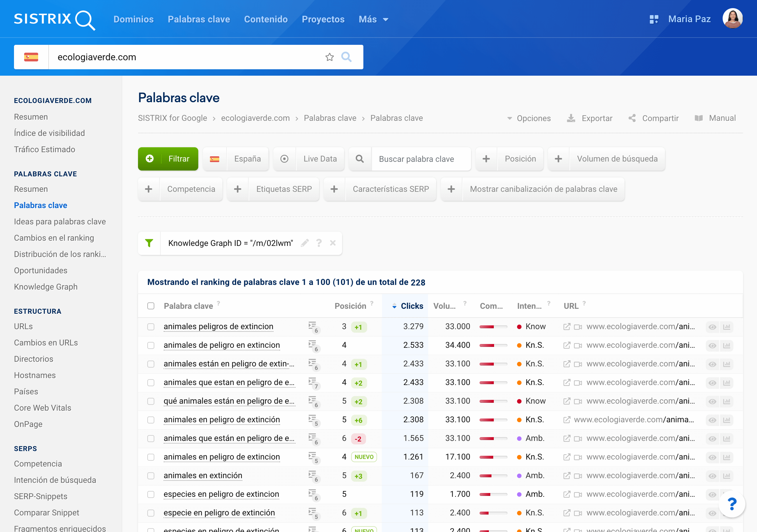757x532 pixels.
Task: Click external link icon for animales peligros de extincion
Action: [x=567, y=327]
